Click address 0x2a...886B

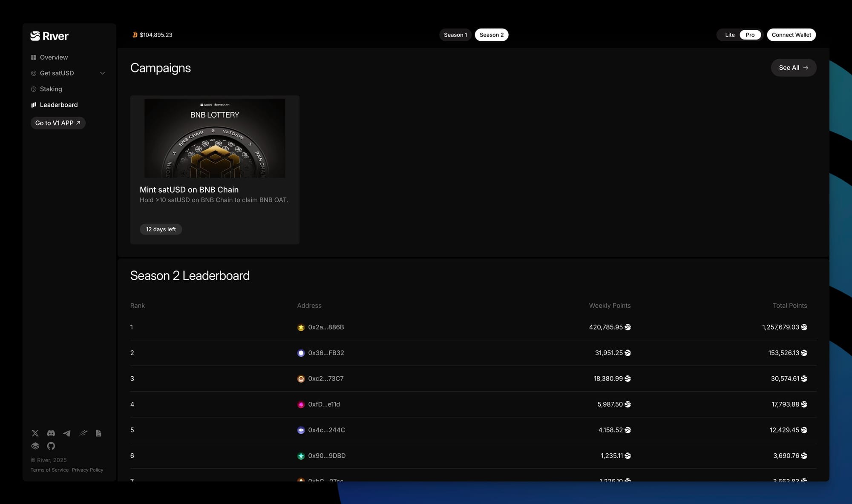(x=326, y=327)
